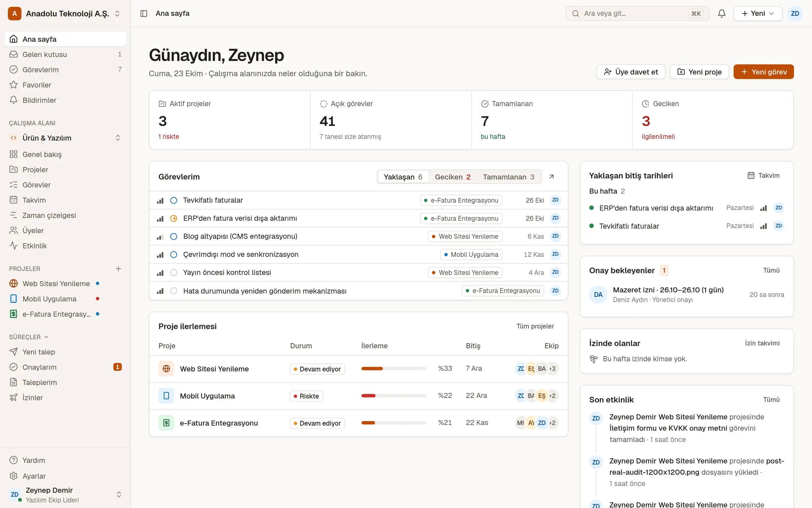Mark Blog altyapısı task as done
The image size is (812, 508).
coord(174,236)
